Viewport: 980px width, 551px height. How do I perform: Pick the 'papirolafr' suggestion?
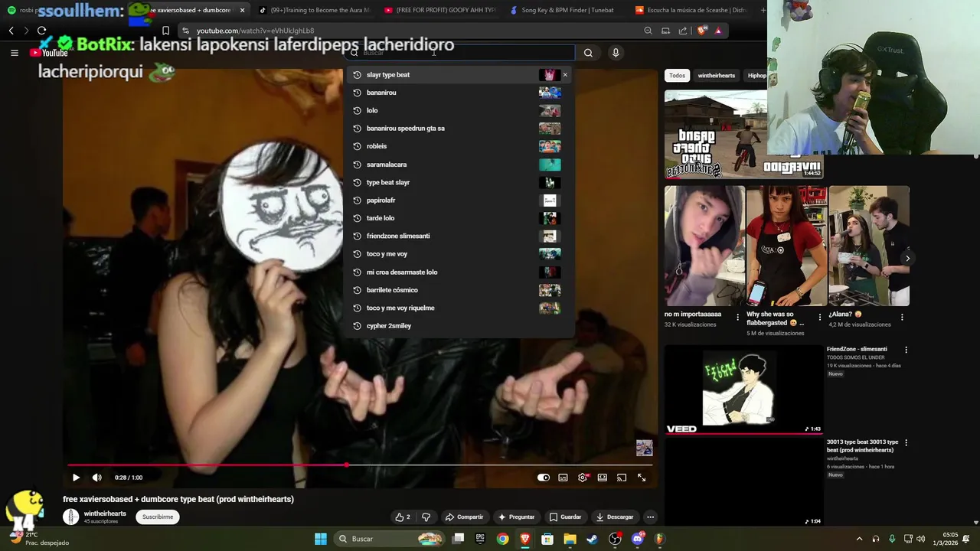pyautogui.click(x=459, y=201)
